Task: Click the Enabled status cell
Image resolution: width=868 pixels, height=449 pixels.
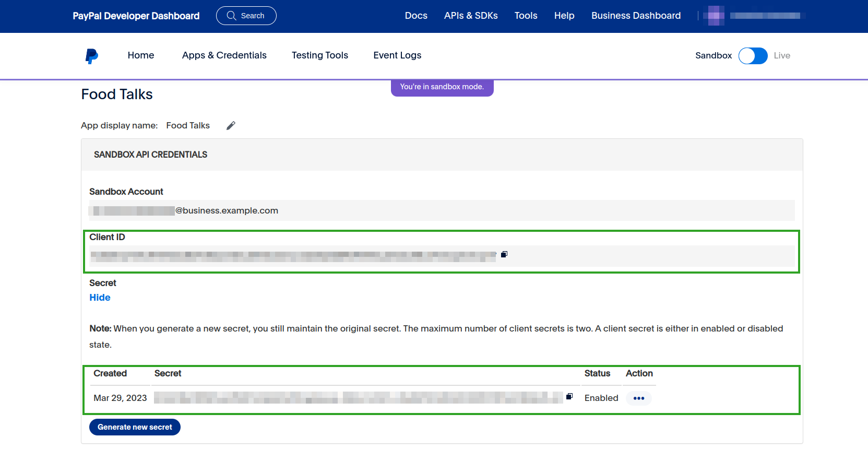Action: coord(601,398)
